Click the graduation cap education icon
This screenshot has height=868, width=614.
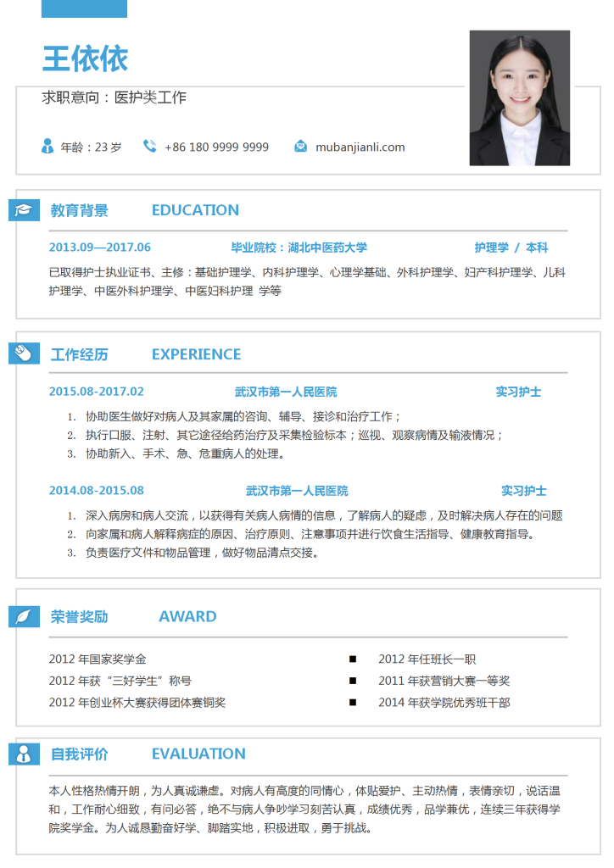tap(24, 210)
